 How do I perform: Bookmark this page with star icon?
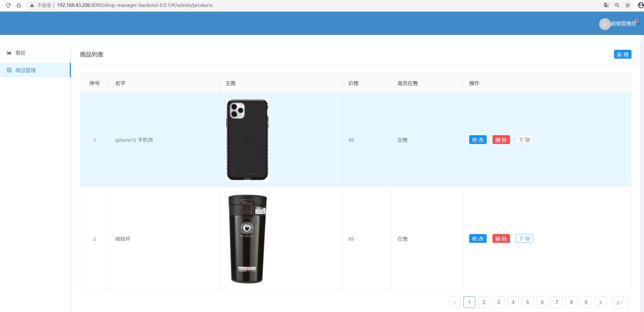[628, 5]
